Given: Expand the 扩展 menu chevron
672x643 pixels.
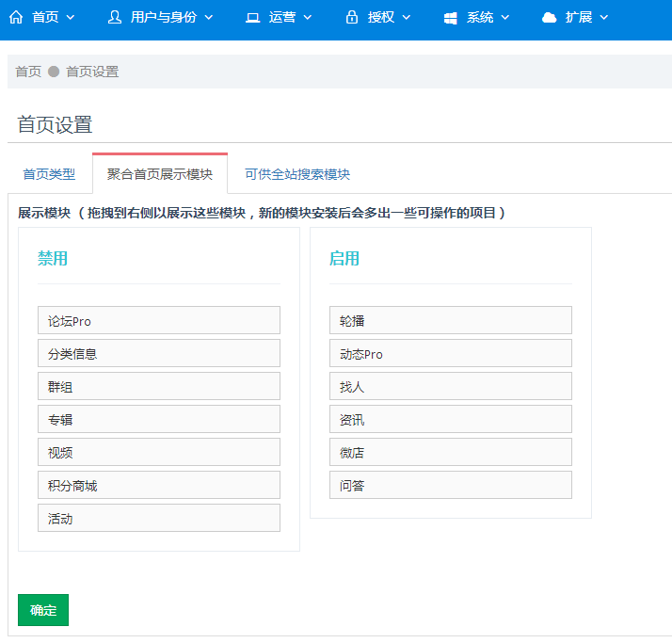Looking at the screenshot, I should [604, 18].
